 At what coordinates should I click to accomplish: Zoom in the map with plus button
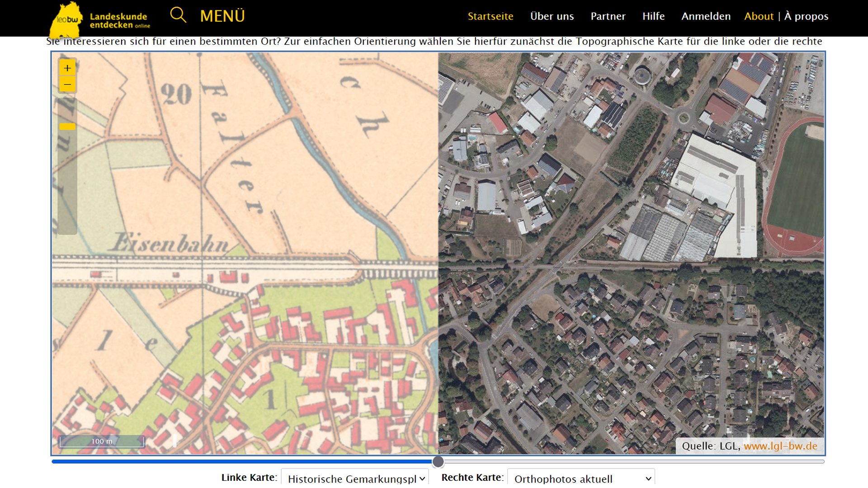coord(67,68)
